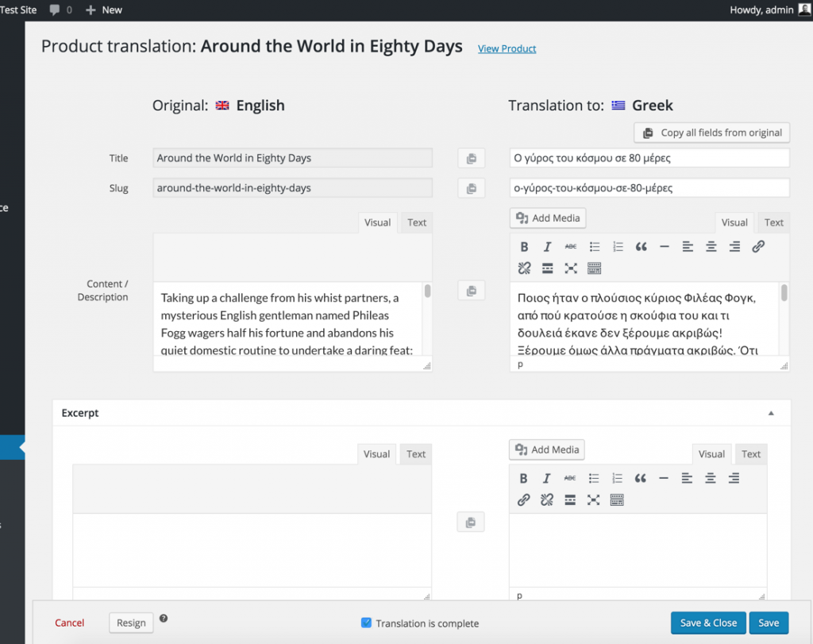The image size is (813, 644).
Task: Click Test Site in admin bar
Action: pyautogui.click(x=18, y=10)
